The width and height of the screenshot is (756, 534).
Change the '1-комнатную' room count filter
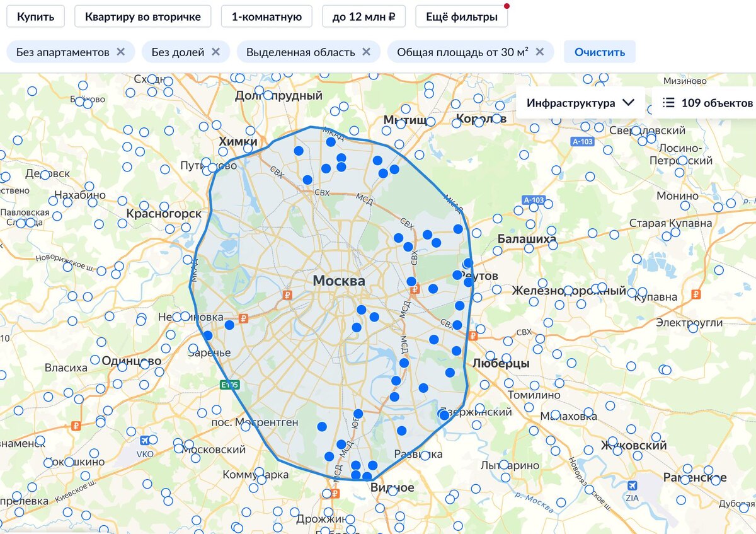tap(266, 16)
